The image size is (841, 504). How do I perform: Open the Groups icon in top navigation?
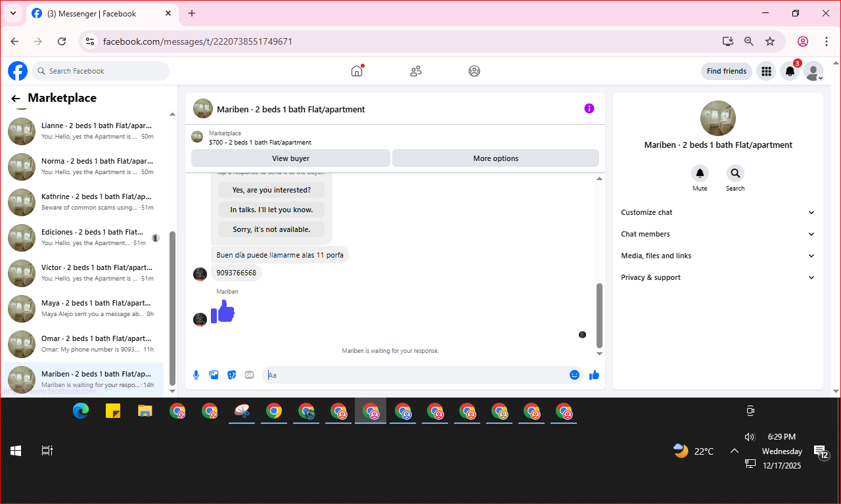click(474, 71)
